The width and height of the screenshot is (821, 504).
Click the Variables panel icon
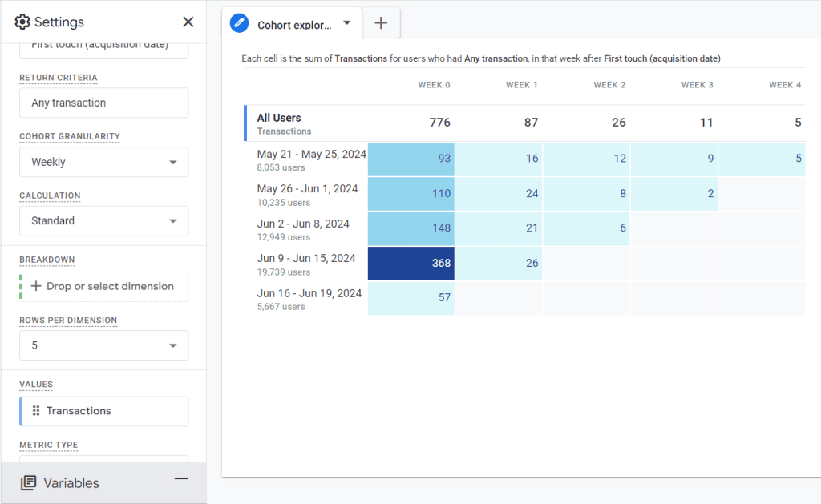(28, 482)
